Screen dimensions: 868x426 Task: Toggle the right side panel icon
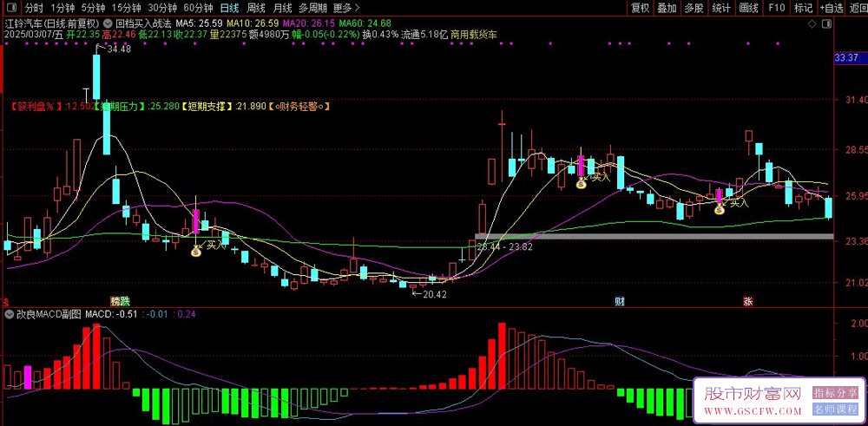point(826,23)
